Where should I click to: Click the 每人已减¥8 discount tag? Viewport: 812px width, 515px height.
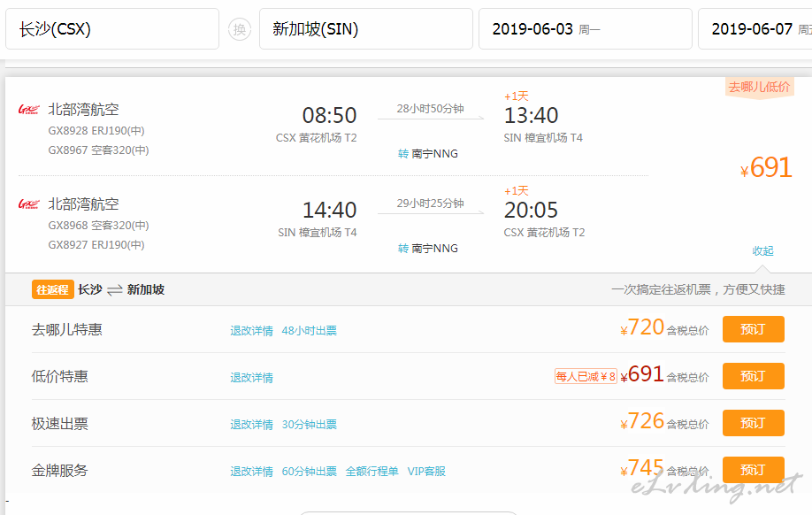[x=586, y=376]
